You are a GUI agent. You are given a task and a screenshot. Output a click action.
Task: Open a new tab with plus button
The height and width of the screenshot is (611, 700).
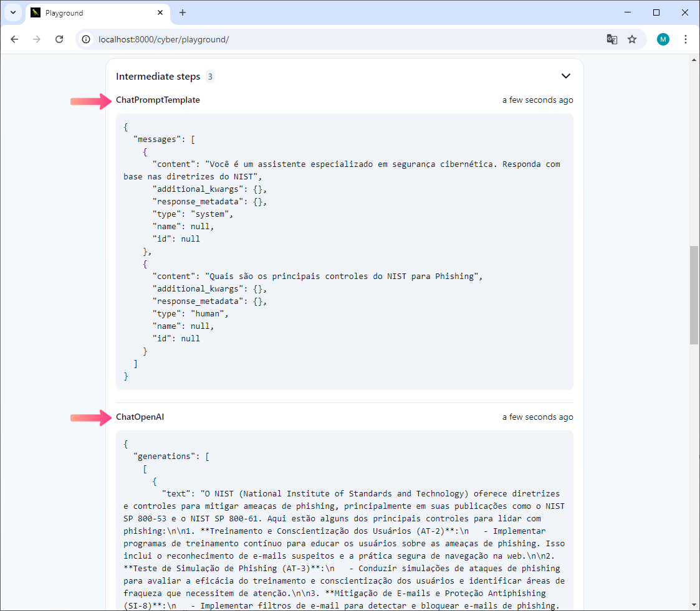[182, 12]
